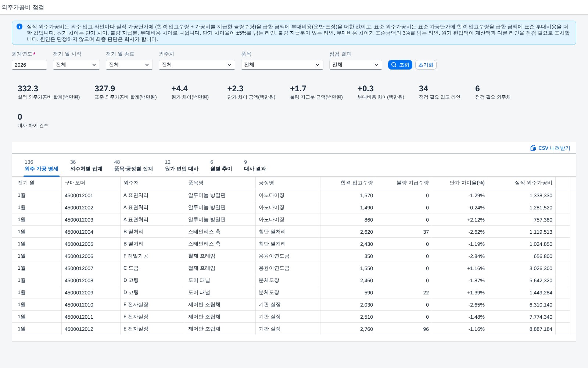Click the 외주처 column header in table

(153, 183)
